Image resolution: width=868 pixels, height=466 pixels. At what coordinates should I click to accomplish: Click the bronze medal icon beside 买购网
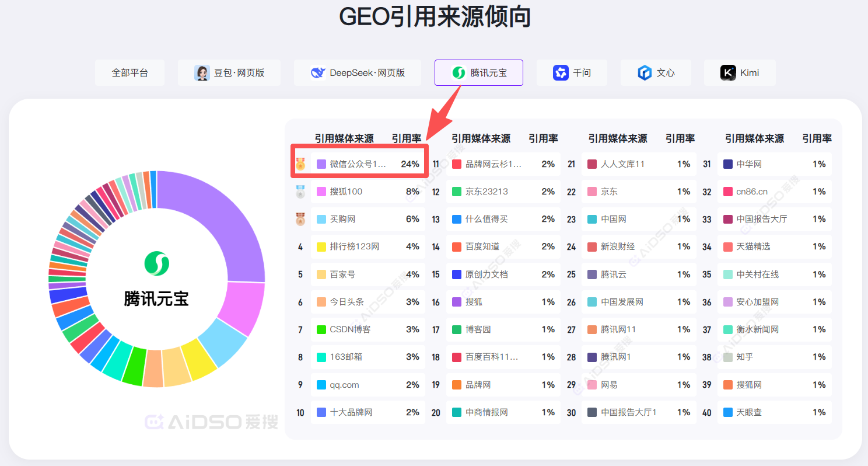pos(300,220)
